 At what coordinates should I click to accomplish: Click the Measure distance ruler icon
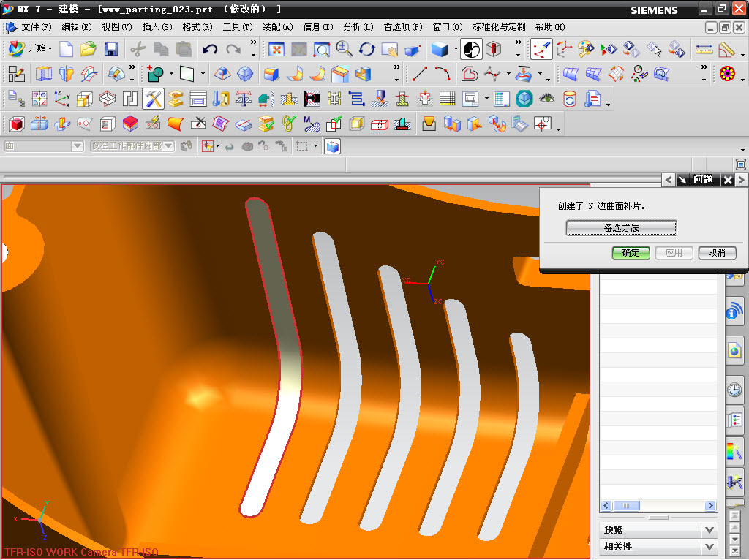click(704, 49)
